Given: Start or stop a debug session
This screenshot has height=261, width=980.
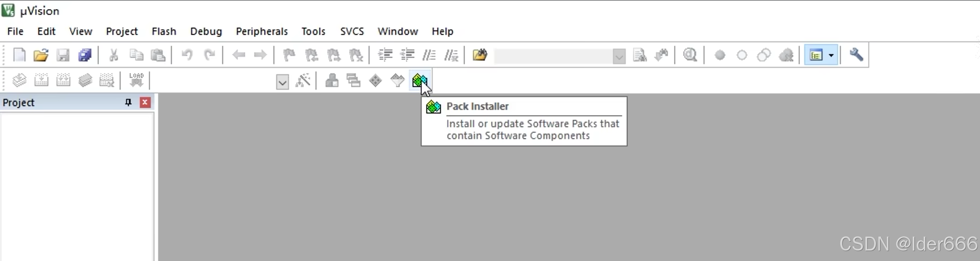Looking at the screenshot, I should tap(690, 55).
